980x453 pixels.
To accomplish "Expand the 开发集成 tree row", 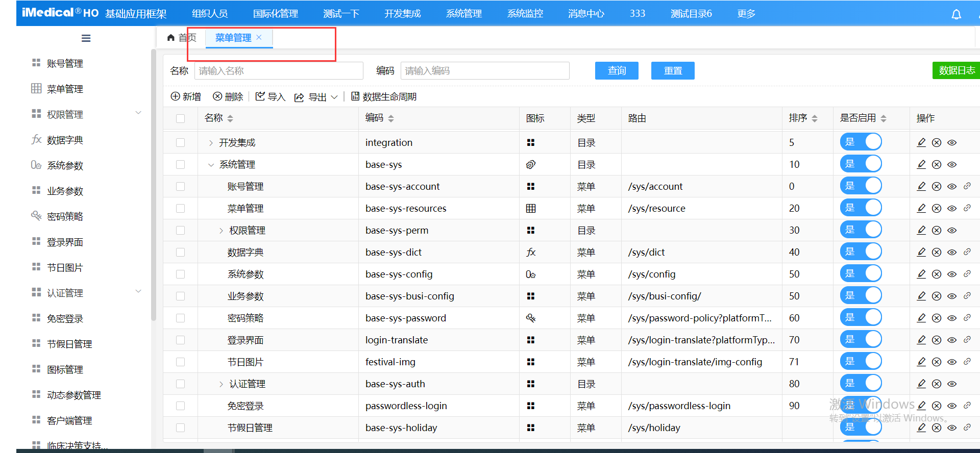I will 211,143.
